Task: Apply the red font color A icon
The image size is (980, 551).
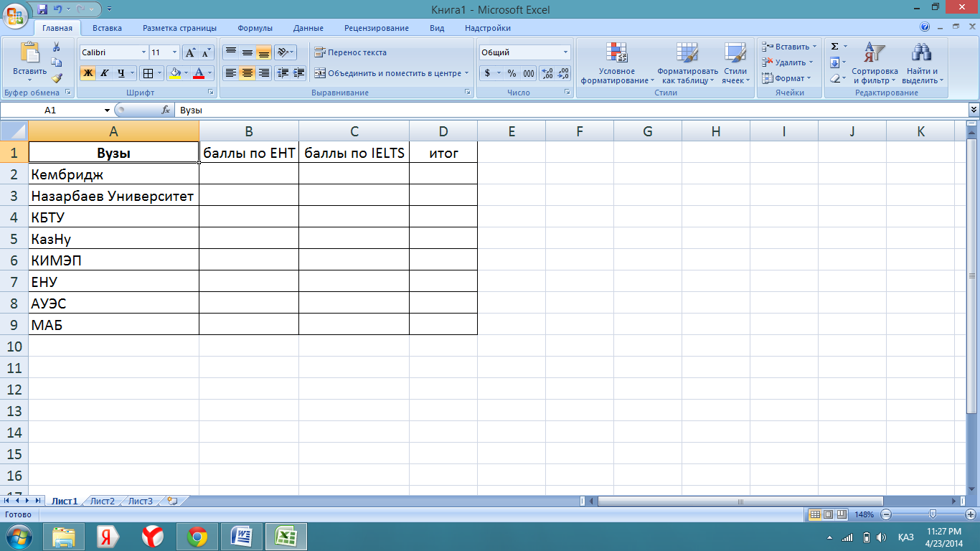Action: tap(199, 73)
